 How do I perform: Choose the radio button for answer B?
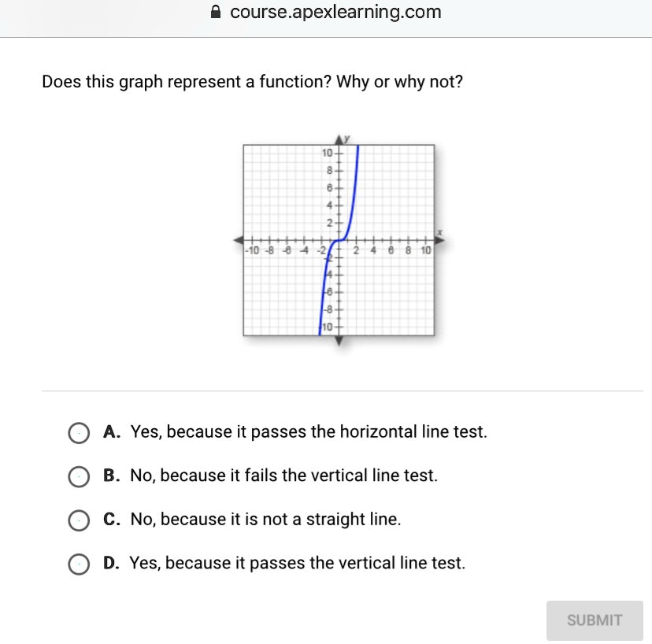(78, 476)
